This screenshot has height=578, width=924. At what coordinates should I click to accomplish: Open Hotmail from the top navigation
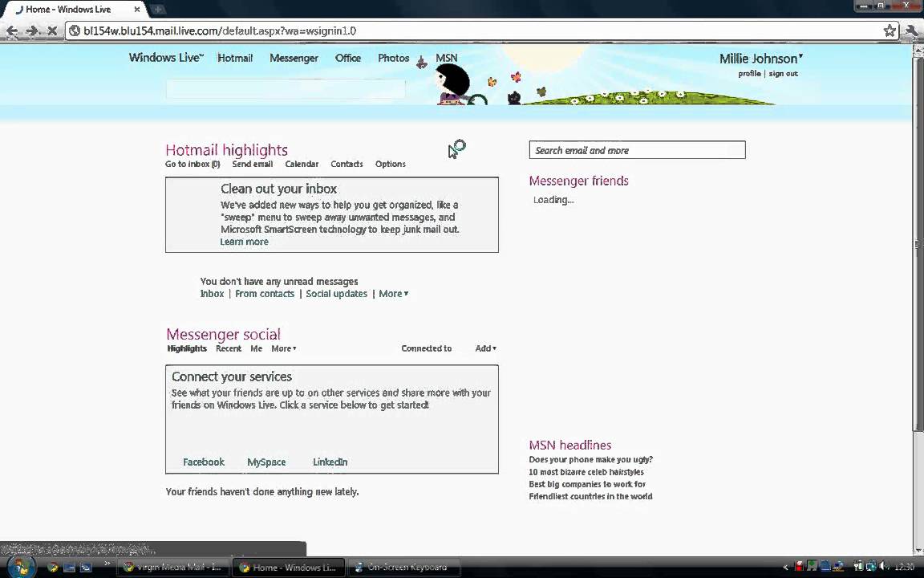point(235,58)
